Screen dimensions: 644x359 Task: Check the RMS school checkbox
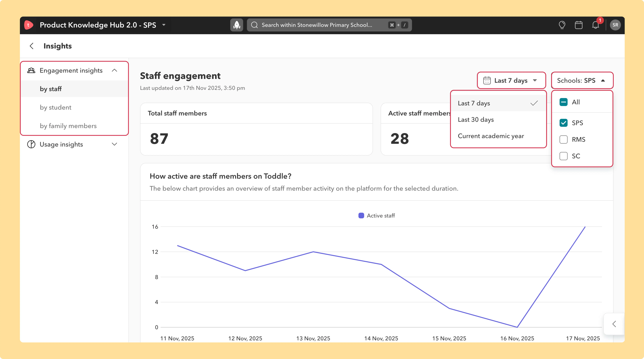563,139
